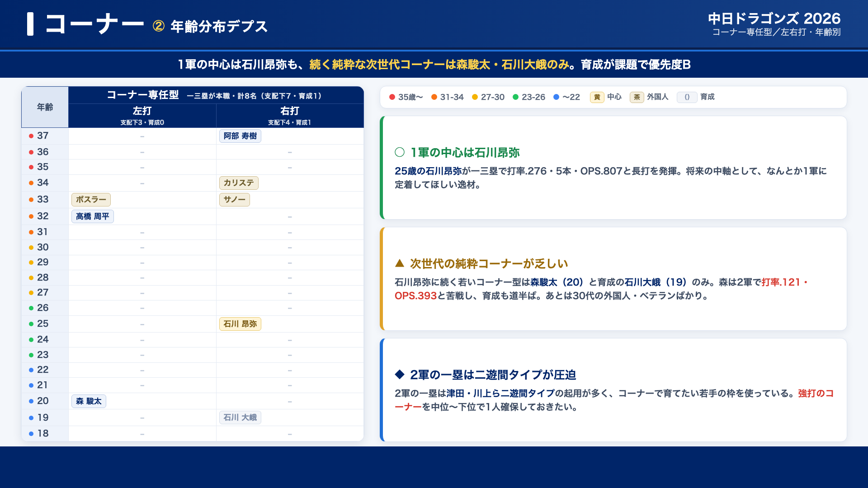Click the green circle icon beside 1軍の中心は石川昂弥

400,152
